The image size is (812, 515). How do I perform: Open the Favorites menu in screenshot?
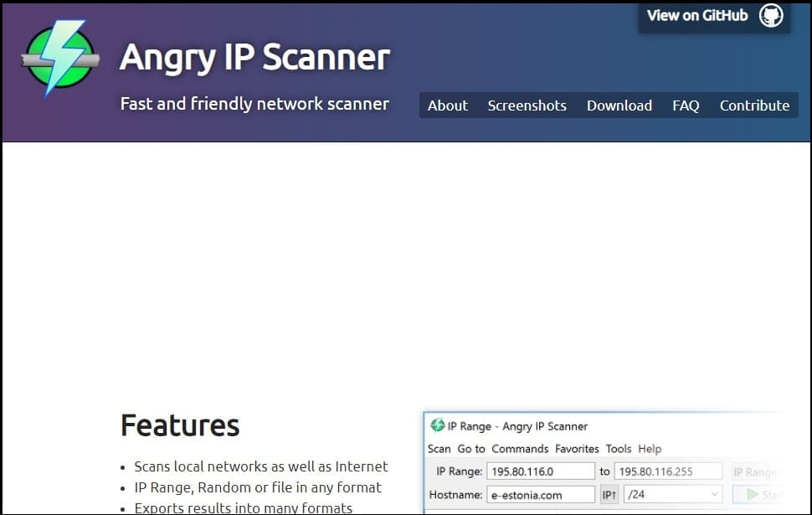577,449
